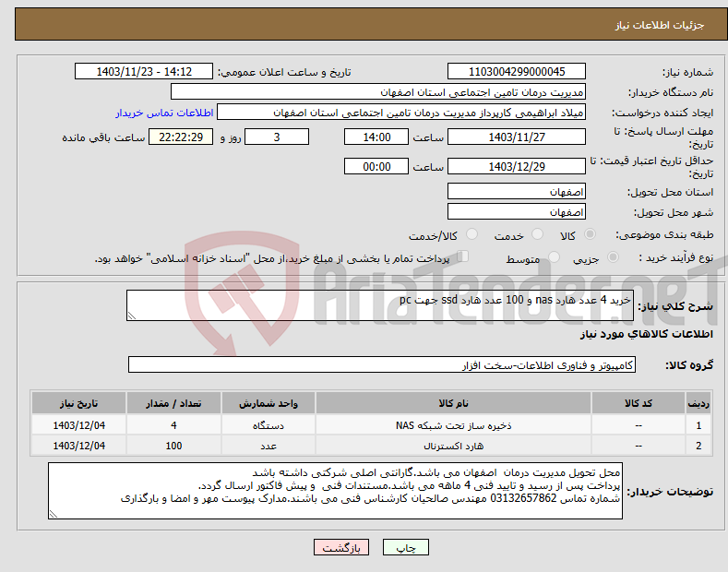Click the اطلاعات کالاهای مورد نیاز heading
This screenshot has height=572, width=728.
tap(646, 334)
